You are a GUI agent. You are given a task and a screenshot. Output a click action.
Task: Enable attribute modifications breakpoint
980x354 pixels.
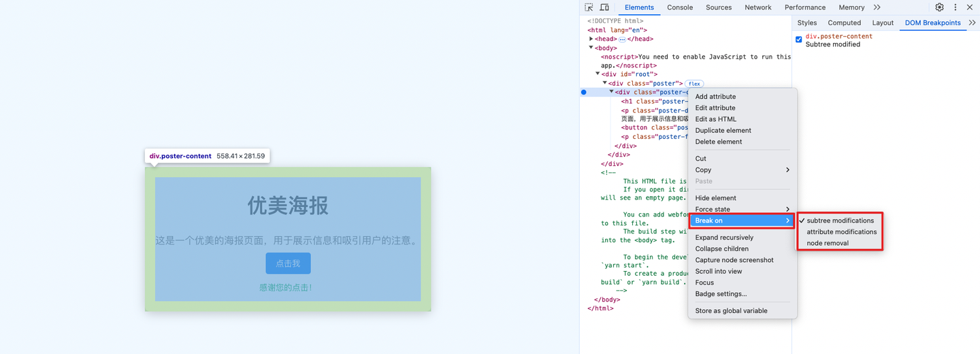tap(841, 231)
